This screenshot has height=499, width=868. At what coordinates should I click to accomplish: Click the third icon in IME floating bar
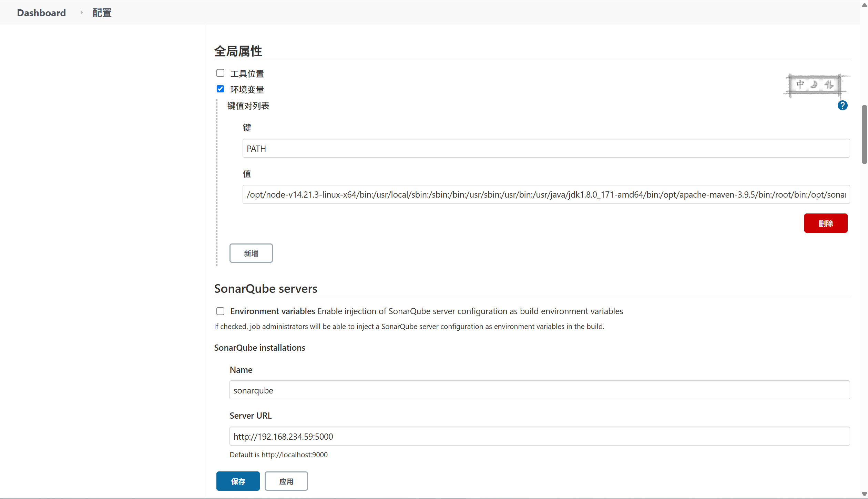pos(829,84)
